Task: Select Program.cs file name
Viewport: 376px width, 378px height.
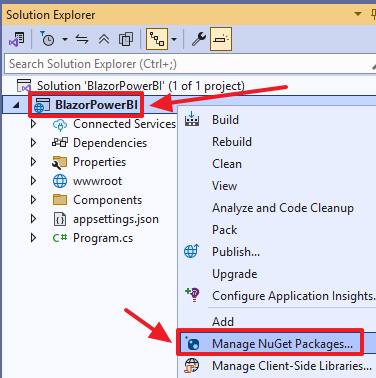Action: (x=103, y=238)
